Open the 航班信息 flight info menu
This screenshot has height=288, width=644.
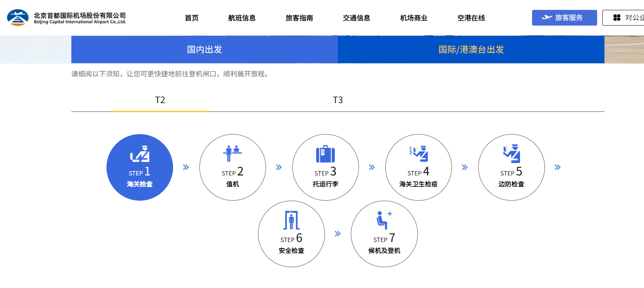pyautogui.click(x=242, y=18)
